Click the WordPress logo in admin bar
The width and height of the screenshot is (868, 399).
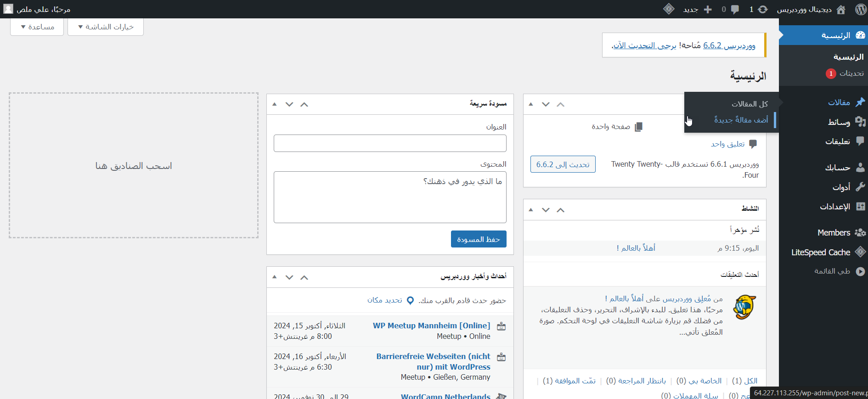click(860, 9)
